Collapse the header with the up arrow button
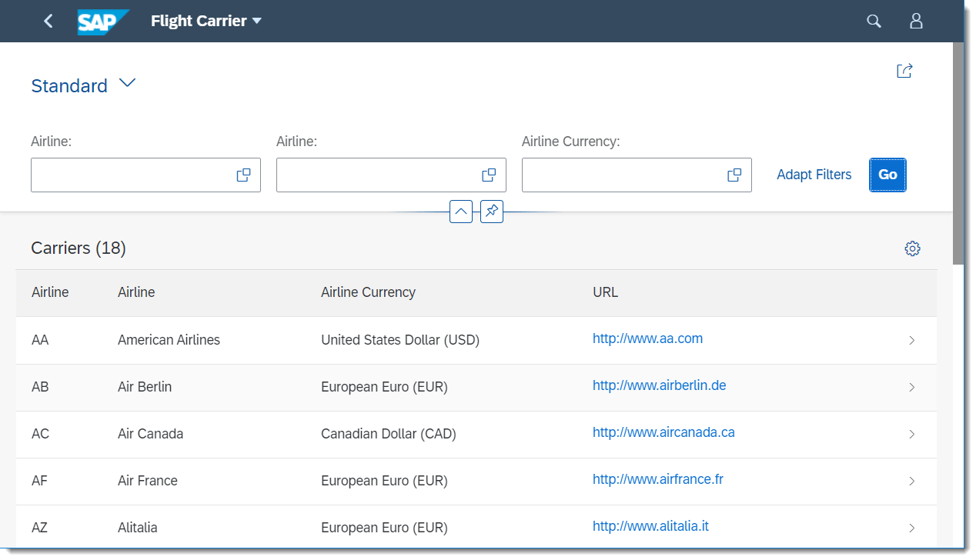 click(461, 211)
